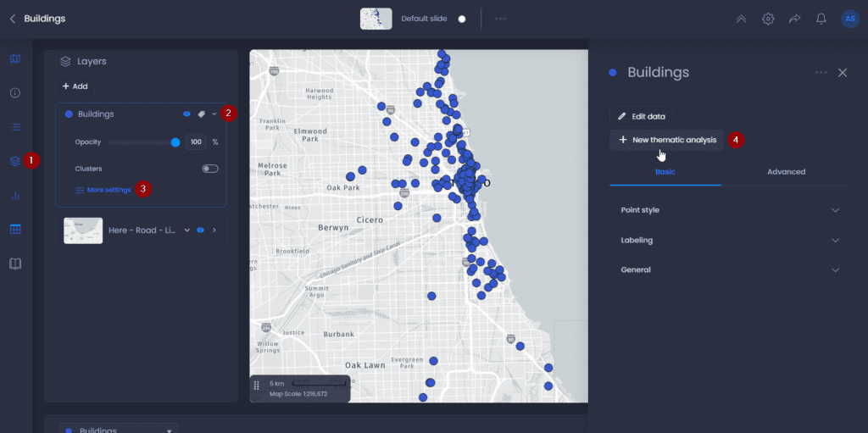Open settings gear in top bar
The image size is (868, 433).
768,19
